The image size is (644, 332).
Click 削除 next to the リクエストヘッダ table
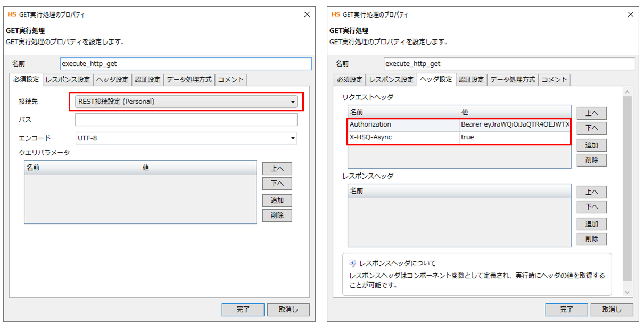(591, 160)
